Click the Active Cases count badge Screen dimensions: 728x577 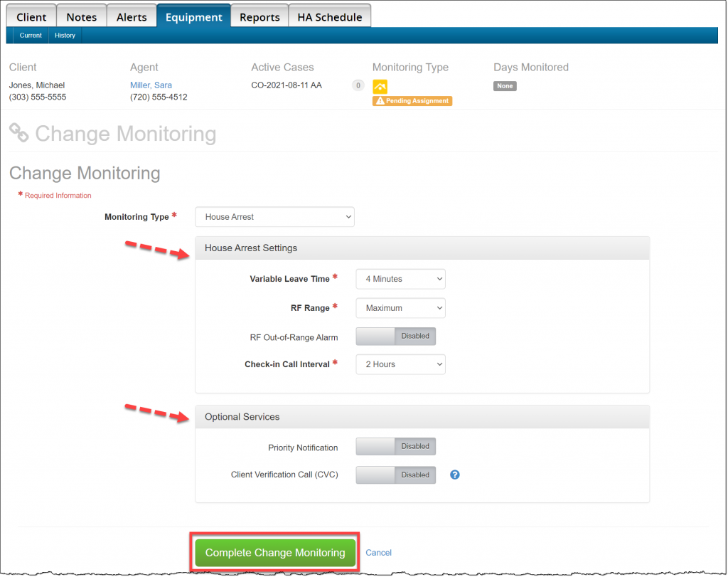pos(358,85)
